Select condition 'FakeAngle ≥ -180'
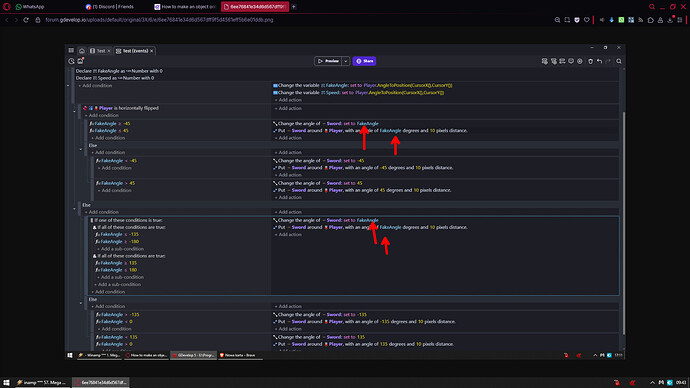690x388 pixels. [x=117, y=242]
